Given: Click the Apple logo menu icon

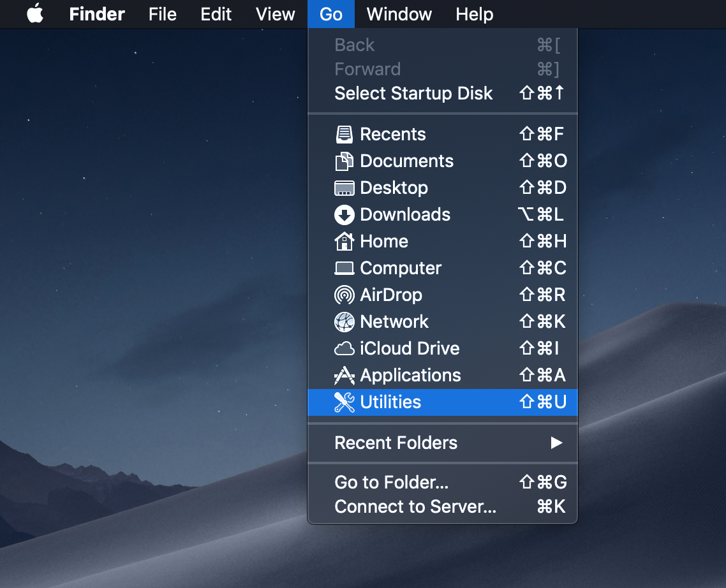Looking at the screenshot, I should coord(35,14).
